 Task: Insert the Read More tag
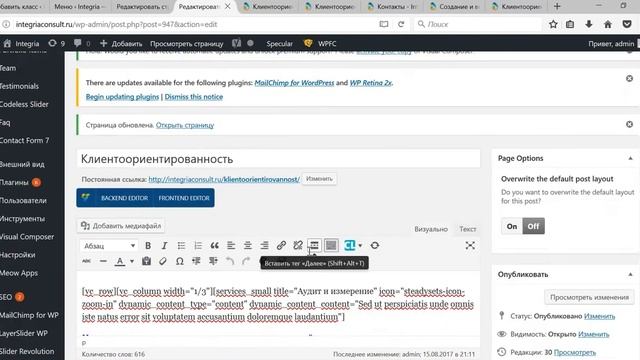[x=314, y=245]
